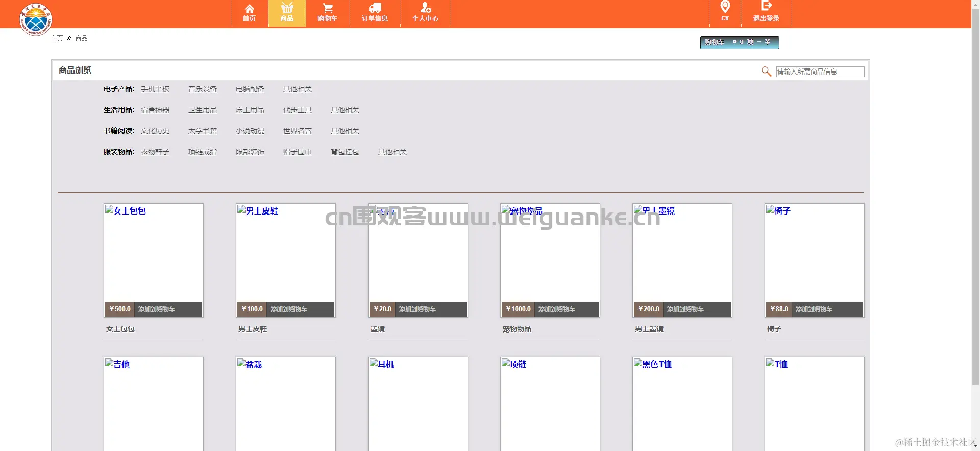Filter by 衣物鞋子 category
Viewport: 980px width, 451px height.
click(155, 152)
